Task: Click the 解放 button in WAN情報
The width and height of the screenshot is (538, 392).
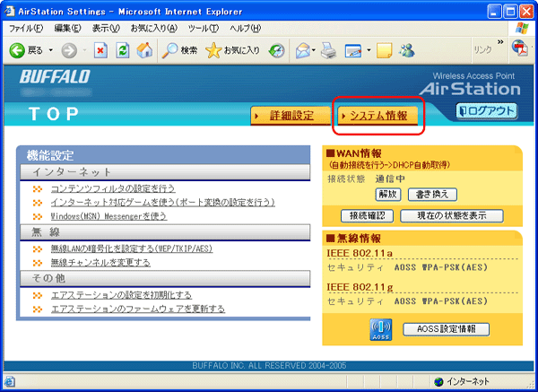Action: pos(388,195)
